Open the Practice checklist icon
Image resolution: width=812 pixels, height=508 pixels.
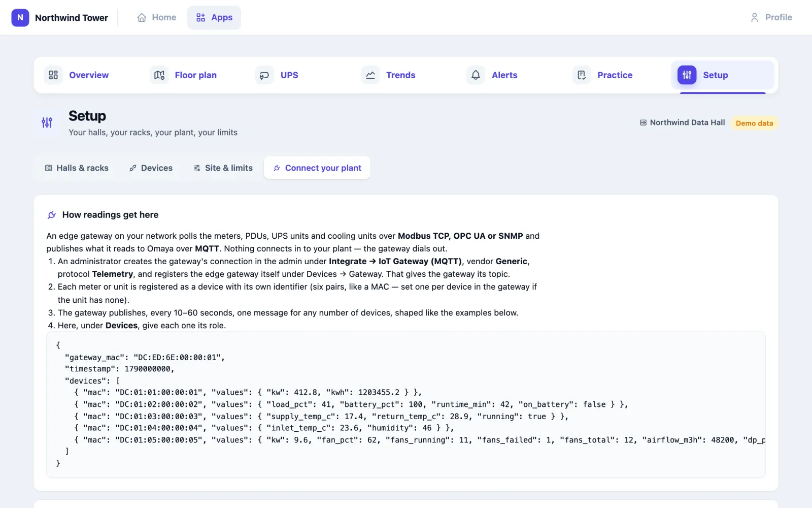[582, 75]
